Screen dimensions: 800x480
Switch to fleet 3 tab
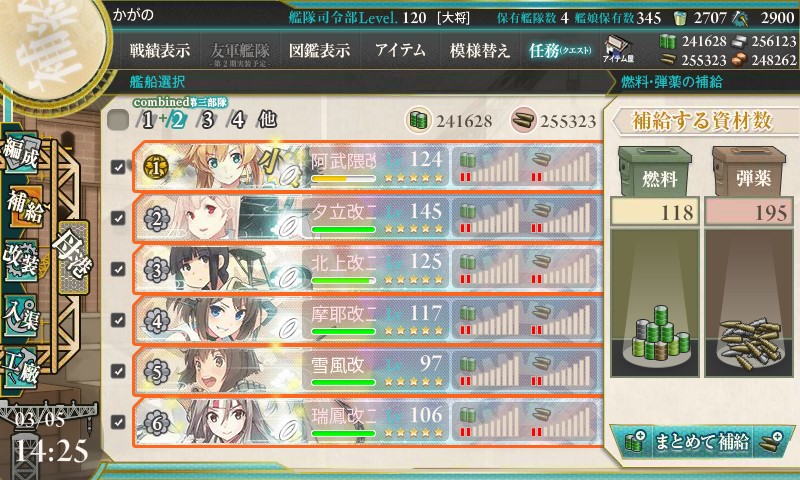(207, 120)
